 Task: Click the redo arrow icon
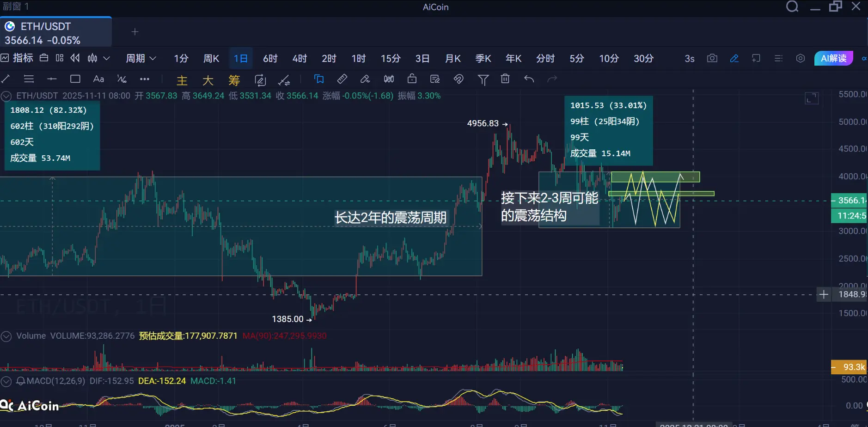click(552, 79)
